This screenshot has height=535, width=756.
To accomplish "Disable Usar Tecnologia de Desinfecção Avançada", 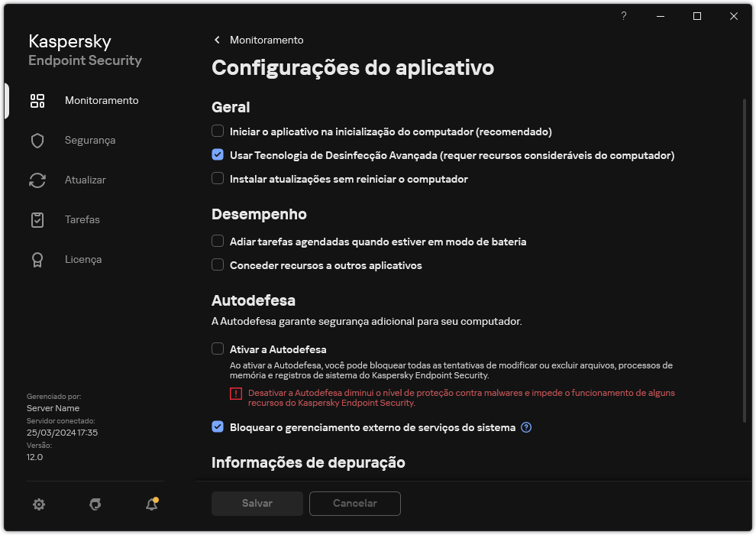I will click(217, 155).
